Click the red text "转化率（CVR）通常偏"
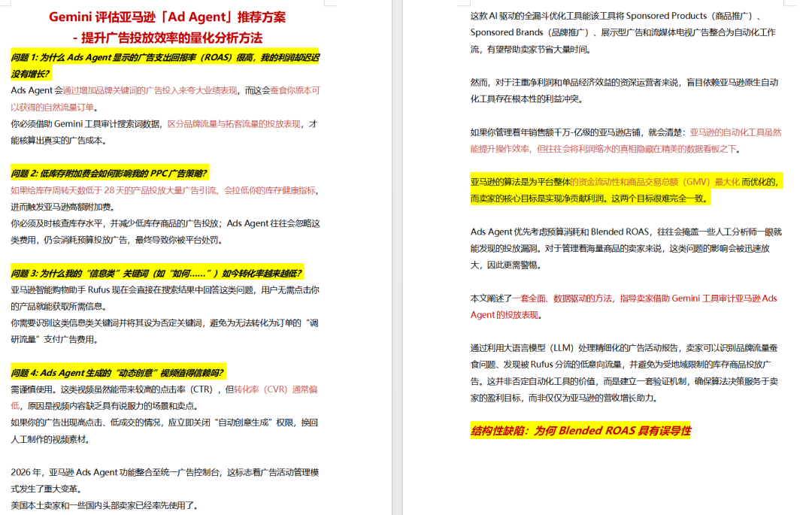 [x=275, y=389]
